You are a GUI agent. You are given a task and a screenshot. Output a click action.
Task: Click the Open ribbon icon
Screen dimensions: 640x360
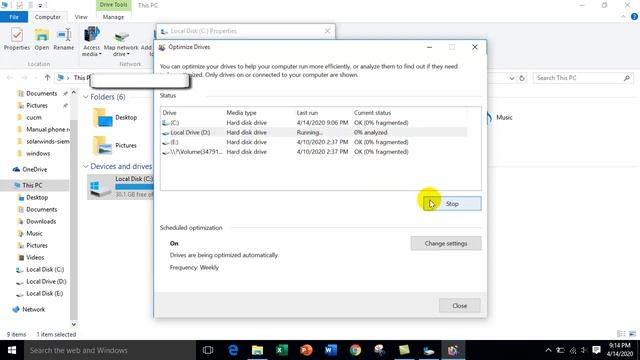[42, 40]
